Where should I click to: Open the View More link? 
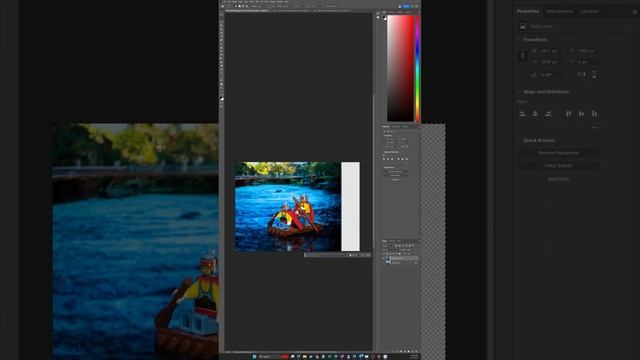(x=558, y=179)
